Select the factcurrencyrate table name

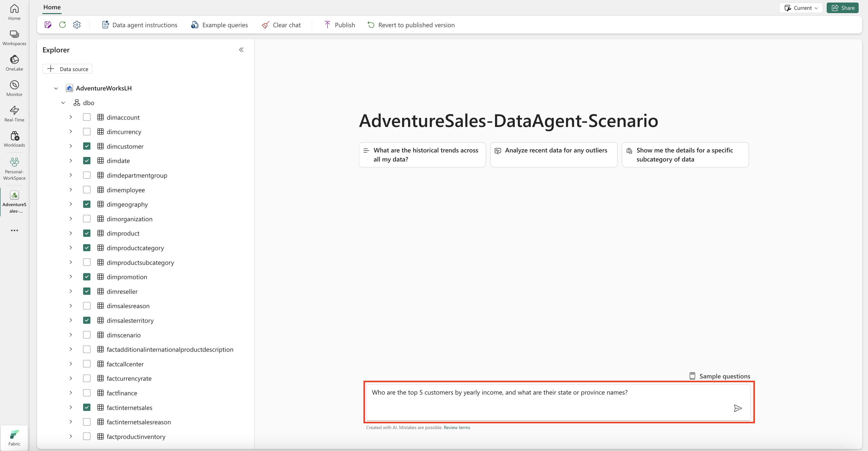click(x=129, y=378)
